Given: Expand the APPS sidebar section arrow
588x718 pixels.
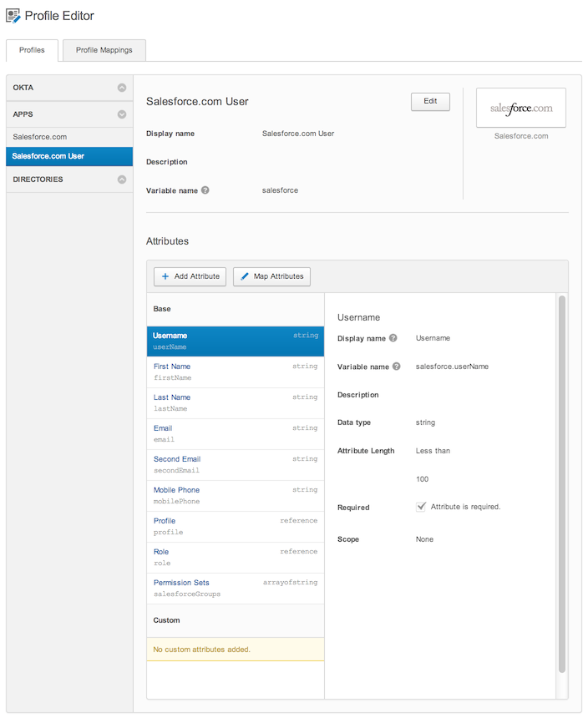Looking at the screenshot, I should tap(122, 114).
